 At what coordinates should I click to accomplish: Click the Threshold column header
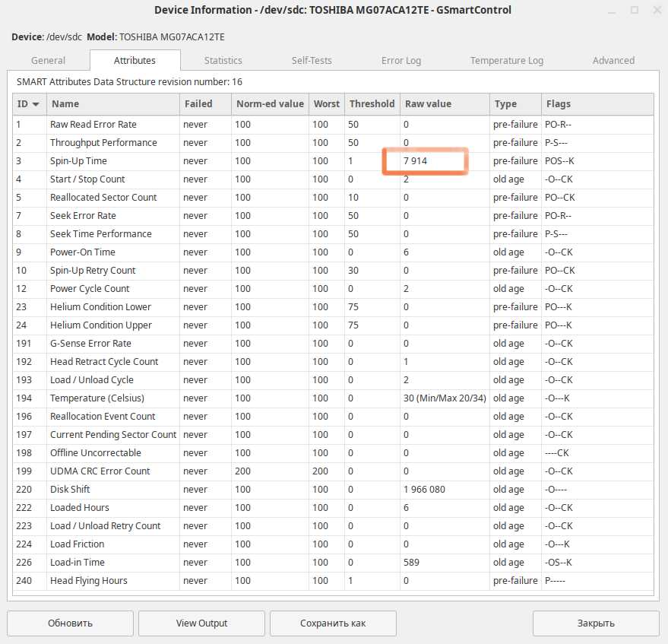pos(372,104)
